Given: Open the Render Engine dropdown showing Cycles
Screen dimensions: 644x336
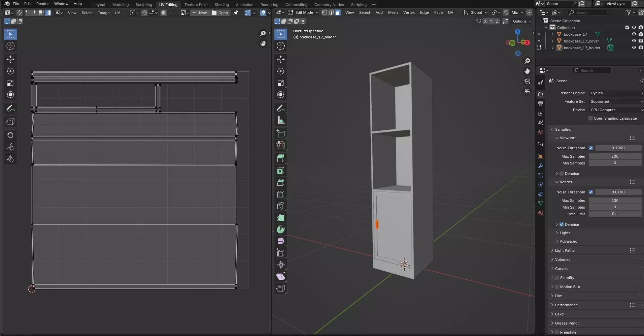Looking at the screenshot, I should pos(616,93).
